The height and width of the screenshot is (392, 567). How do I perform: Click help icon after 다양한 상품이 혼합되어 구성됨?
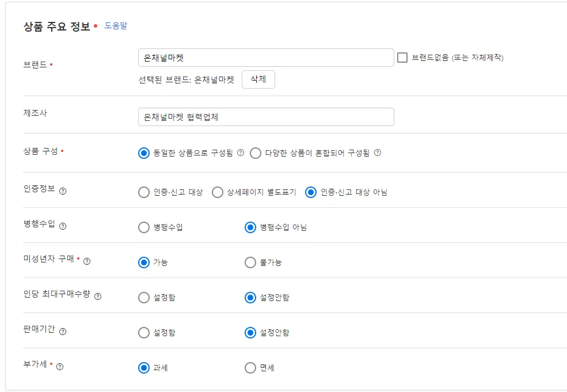coord(378,153)
